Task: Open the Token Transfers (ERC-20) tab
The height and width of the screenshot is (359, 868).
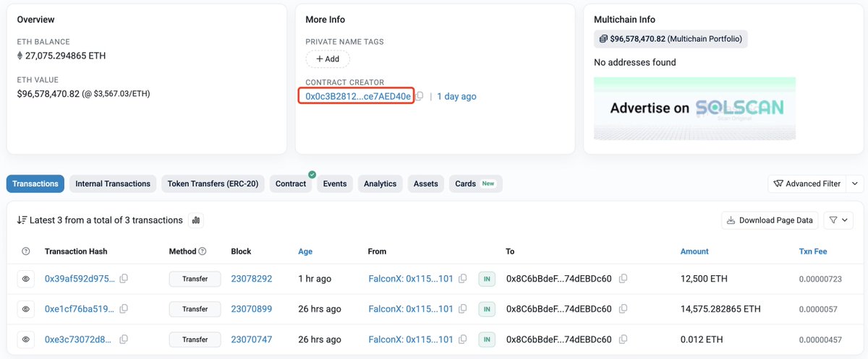Action: (x=213, y=183)
